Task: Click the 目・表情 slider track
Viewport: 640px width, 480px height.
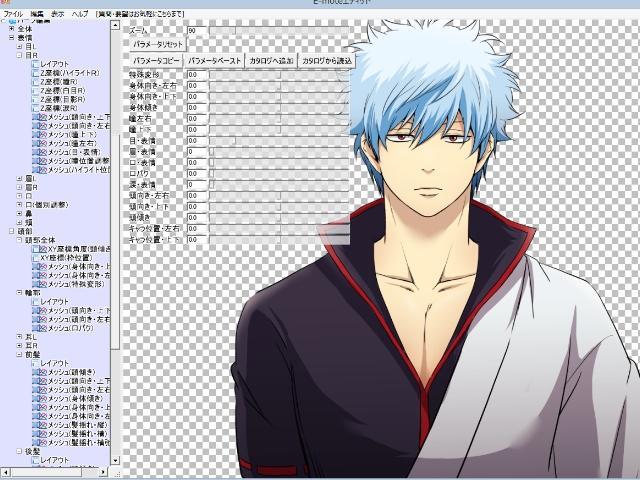Action: (x=279, y=141)
